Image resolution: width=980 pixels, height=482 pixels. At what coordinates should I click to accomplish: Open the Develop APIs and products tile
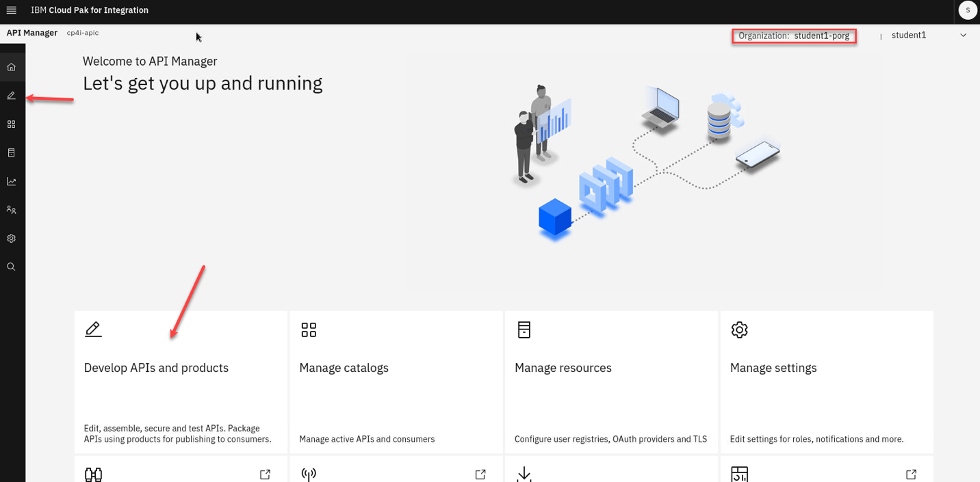(181, 381)
